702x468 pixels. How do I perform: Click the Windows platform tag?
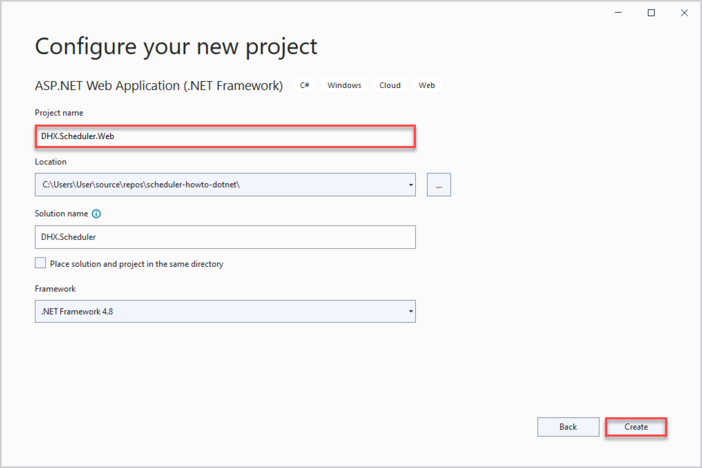[344, 86]
